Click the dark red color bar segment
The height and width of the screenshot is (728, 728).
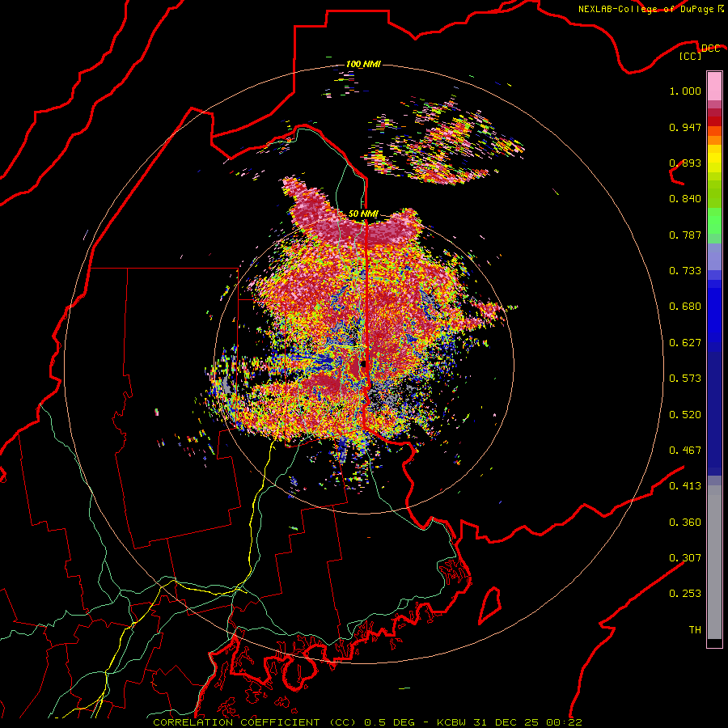(x=714, y=121)
